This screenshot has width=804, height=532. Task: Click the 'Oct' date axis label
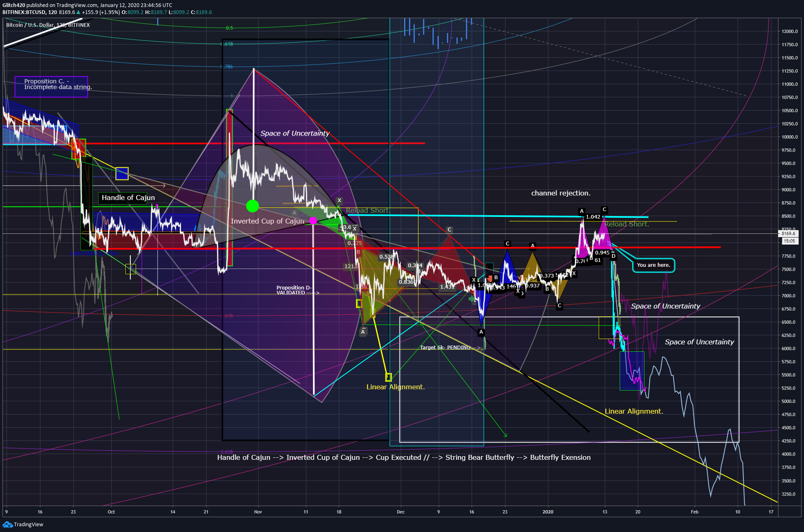tap(111, 512)
